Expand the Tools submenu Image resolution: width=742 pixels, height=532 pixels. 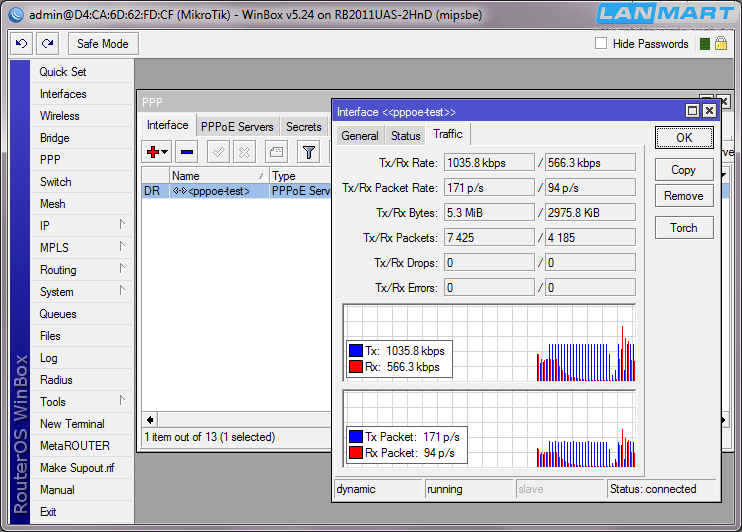(x=122, y=400)
